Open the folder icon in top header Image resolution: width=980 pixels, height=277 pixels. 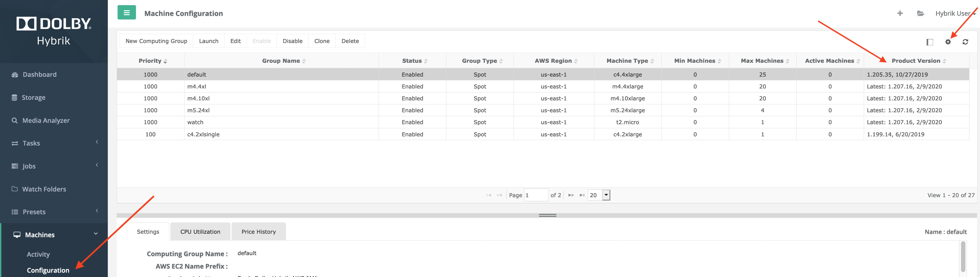pyautogui.click(x=920, y=13)
